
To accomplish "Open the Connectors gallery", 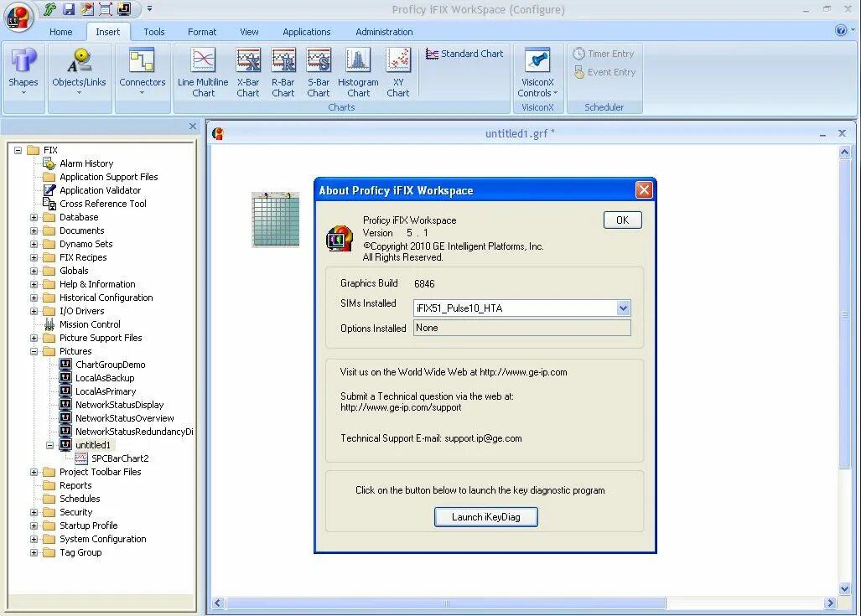I will tap(143, 73).
